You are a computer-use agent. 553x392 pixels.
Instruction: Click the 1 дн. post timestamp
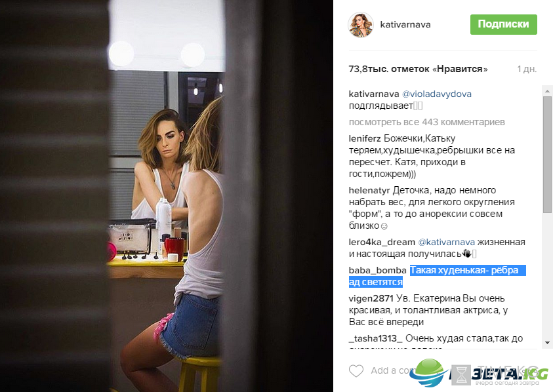[x=527, y=69]
